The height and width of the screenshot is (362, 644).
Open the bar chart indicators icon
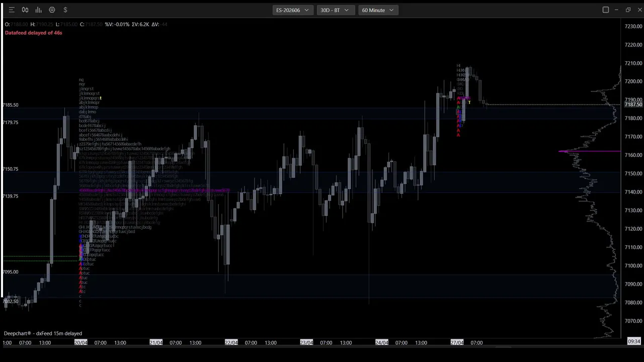[38, 10]
